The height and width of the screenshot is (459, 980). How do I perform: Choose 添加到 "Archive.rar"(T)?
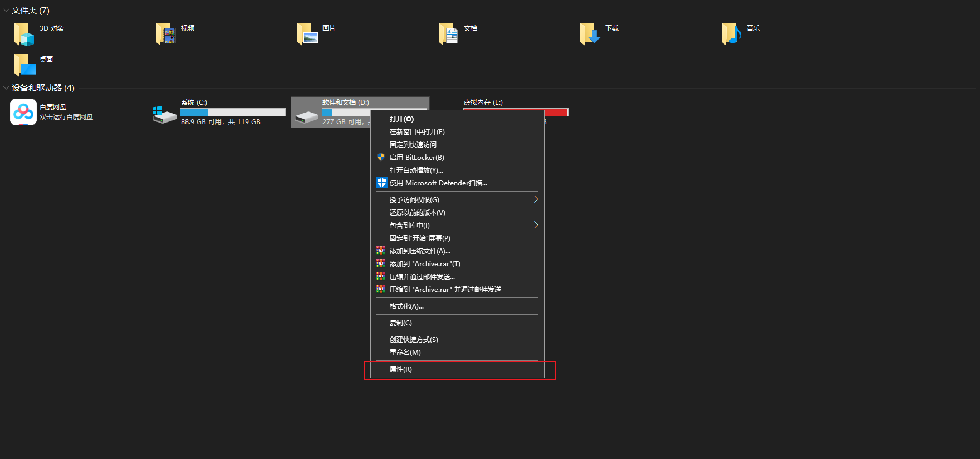pyautogui.click(x=457, y=264)
